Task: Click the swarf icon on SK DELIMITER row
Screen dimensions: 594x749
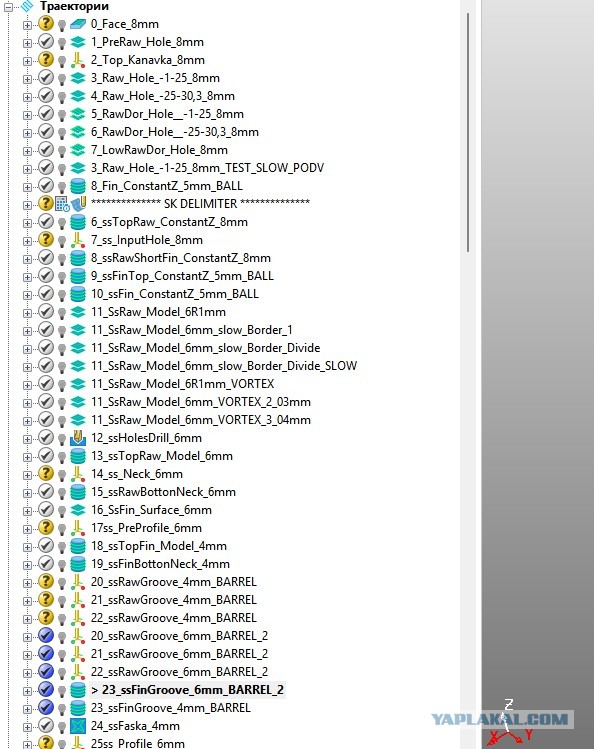Action: coord(78,204)
